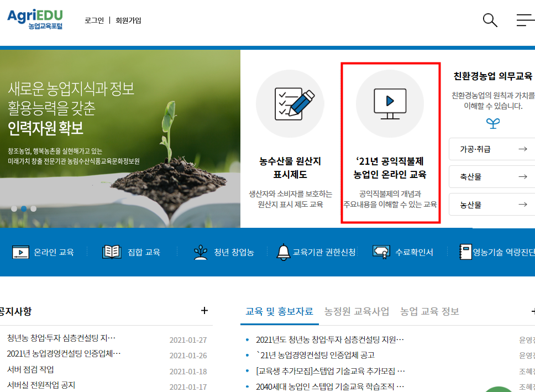
Task: Click 공익직불제의 개념과 주요내용 description
Action: click(390, 199)
